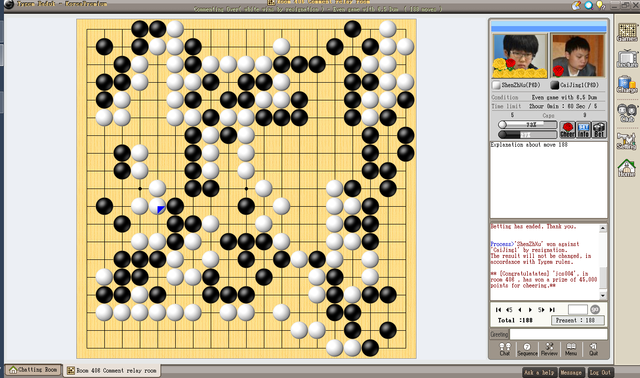The image size is (640, 378).
Task: Click CaiJingI's player photo
Action: 577,56
